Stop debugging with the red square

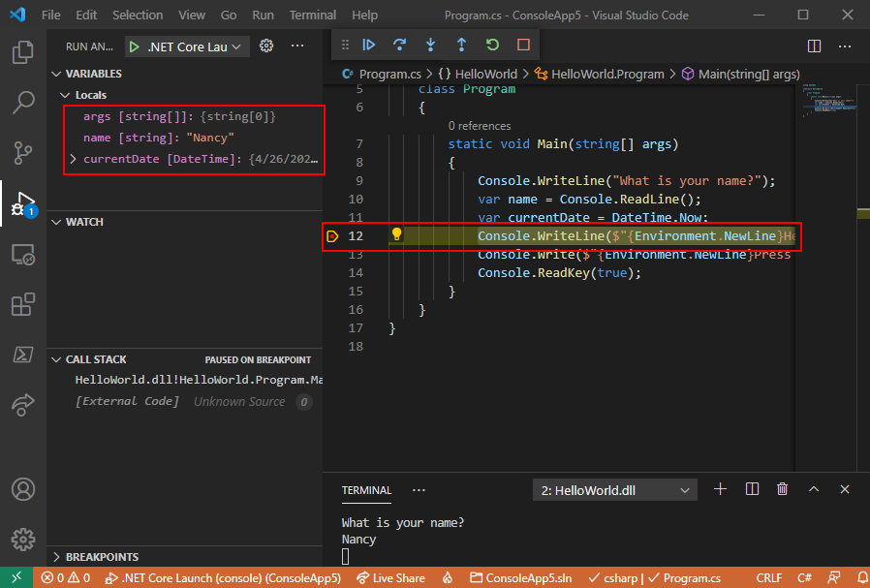(523, 45)
